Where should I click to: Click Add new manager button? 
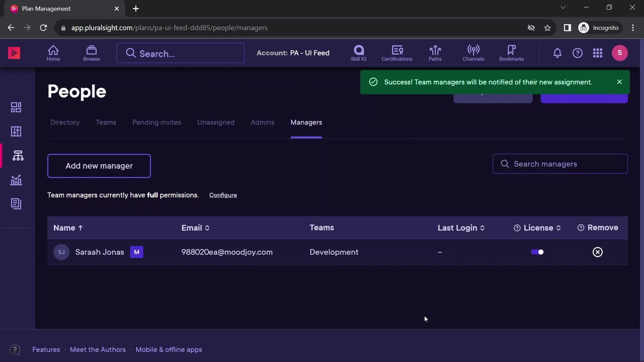[x=99, y=165]
